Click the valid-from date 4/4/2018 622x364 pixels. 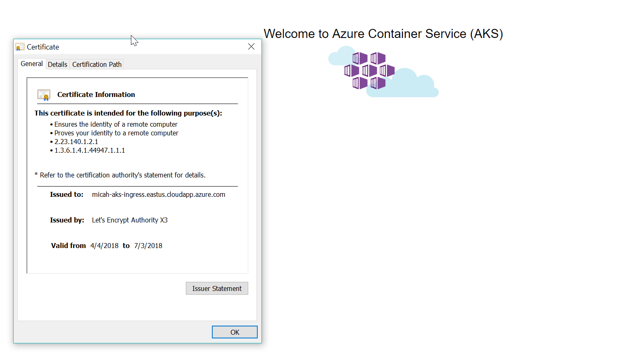(104, 246)
